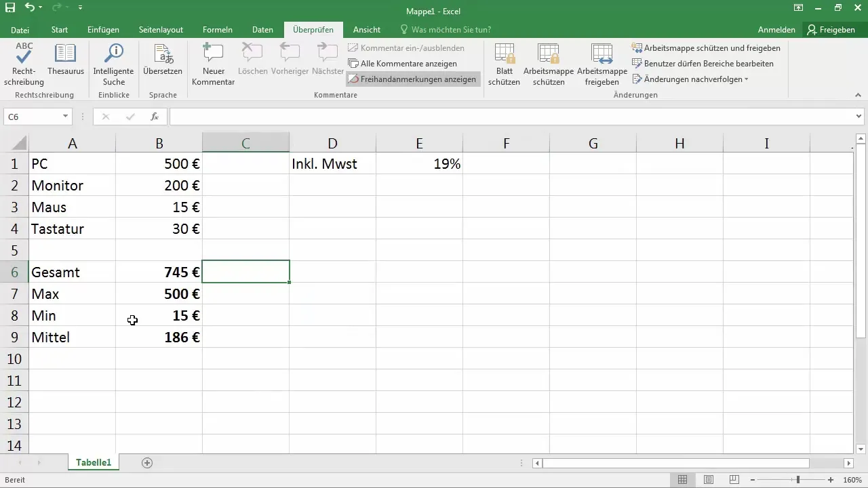The height and width of the screenshot is (488, 868).
Task: Open the Name Box dropdown arrow
Action: point(66,117)
